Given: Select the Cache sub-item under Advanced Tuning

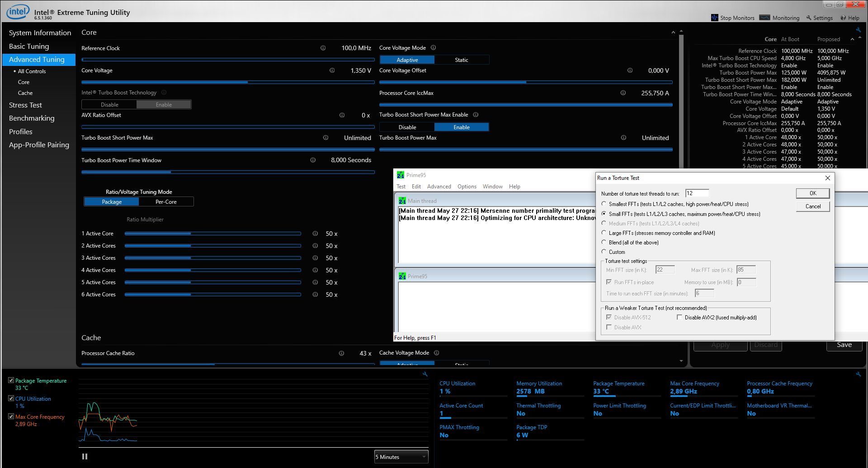Looking at the screenshot, I should pyautogui.click(x=25, y=93).
